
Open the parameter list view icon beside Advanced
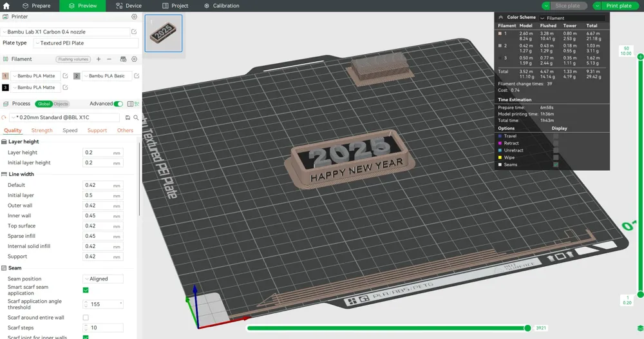tap(130, 104)
